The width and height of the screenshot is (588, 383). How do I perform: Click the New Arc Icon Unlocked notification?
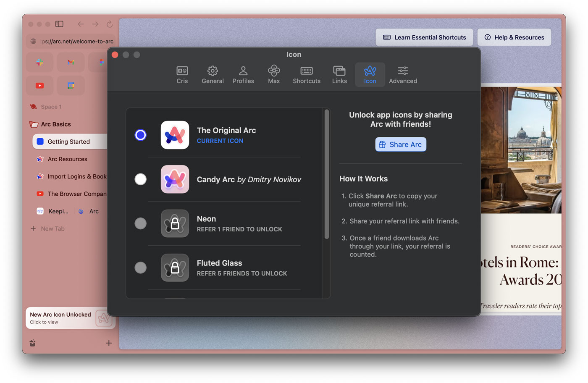click(x=70, y=318)
